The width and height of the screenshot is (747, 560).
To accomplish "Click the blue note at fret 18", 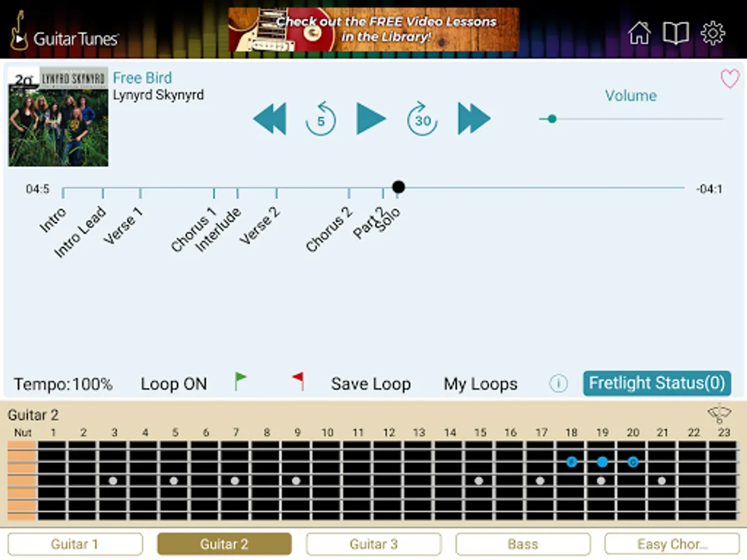I will 571,462.
